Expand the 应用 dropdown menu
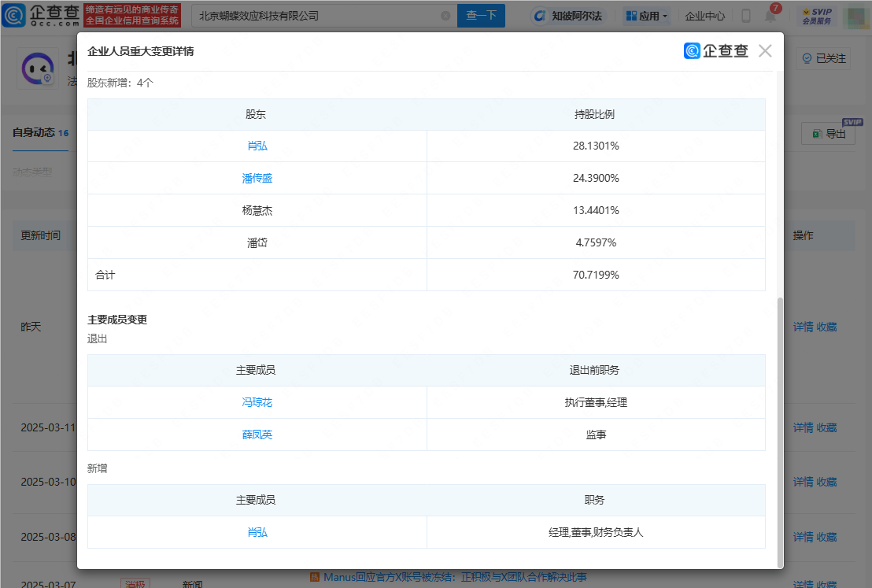 [x=647, y=16]
